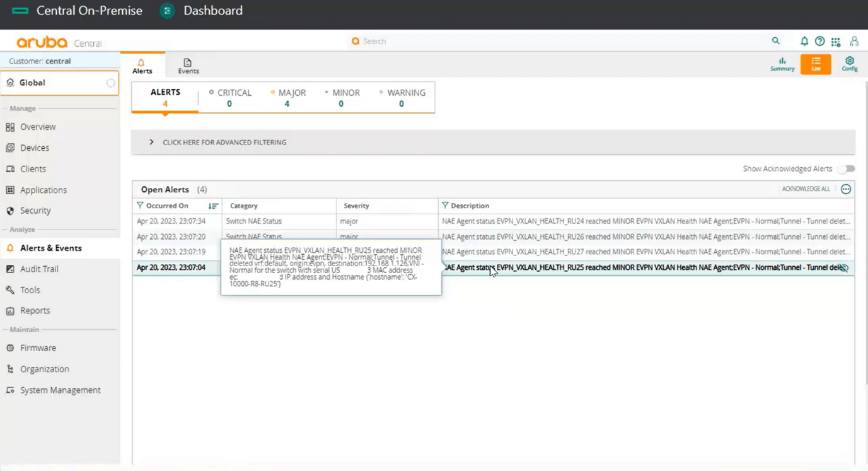Select the ALERTS total count tab
The height and width of the screenshot is (471, 868).
point(165,98)
